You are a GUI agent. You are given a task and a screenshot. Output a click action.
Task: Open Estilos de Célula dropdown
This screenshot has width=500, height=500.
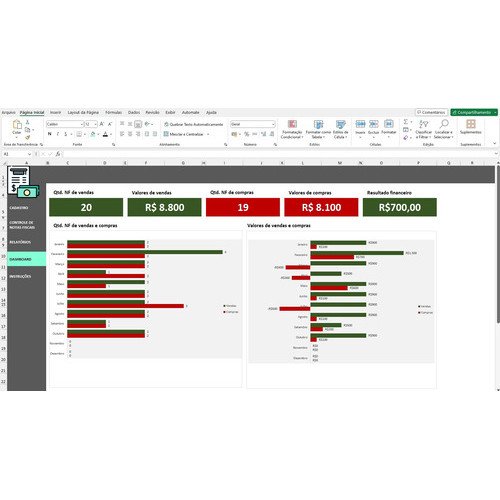[340, 129]
